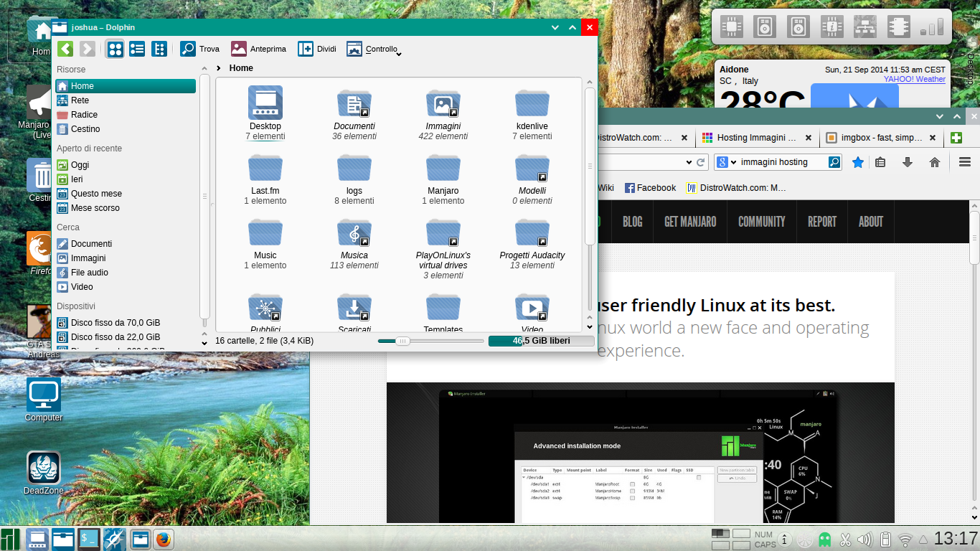Select the Last.fm folder
This screenshot has height=551, width=980.
265,169
